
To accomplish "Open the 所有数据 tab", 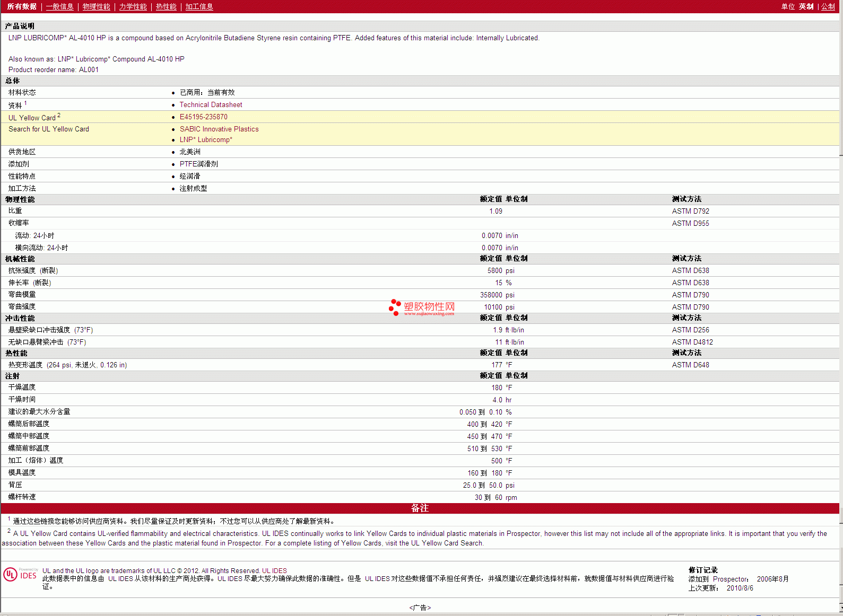I will tap(22, 6).
